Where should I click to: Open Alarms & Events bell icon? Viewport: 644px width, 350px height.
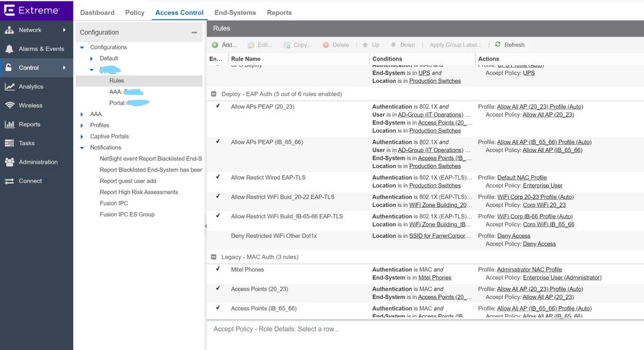tap(9, 49)
